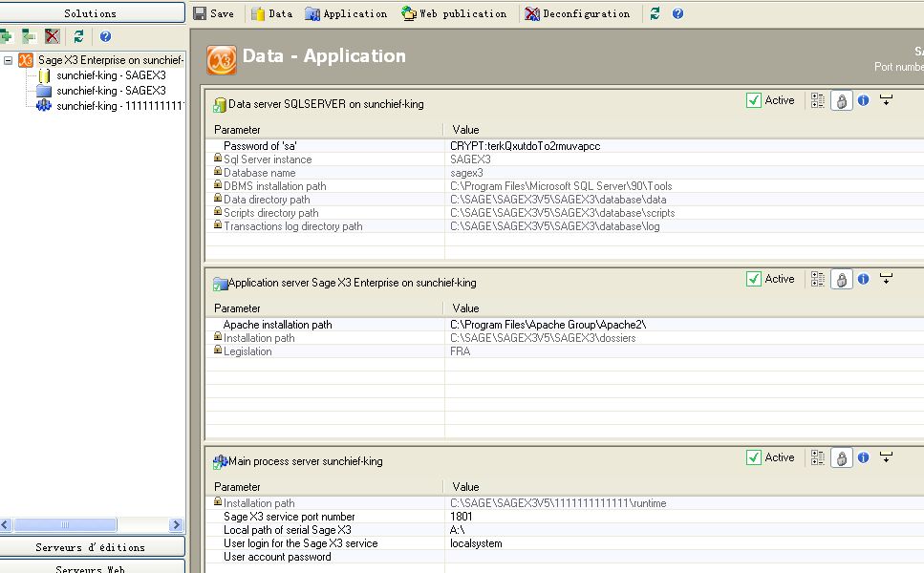Collapse the Sage X3 Enterprise tree node
924x573 pixels.
[9, 60]
